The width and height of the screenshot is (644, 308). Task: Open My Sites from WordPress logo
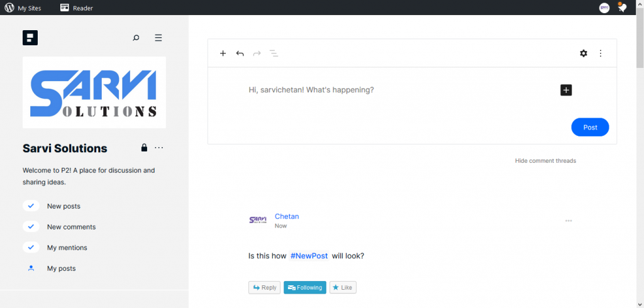[9, 8]
